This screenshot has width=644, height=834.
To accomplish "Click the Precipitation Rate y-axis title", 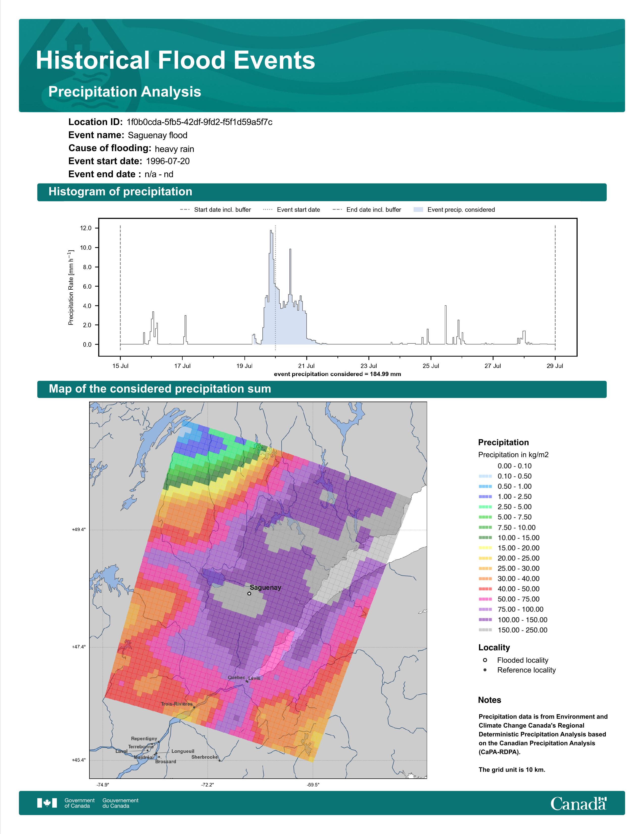I will pyautogui.click(x=71, y=288).
